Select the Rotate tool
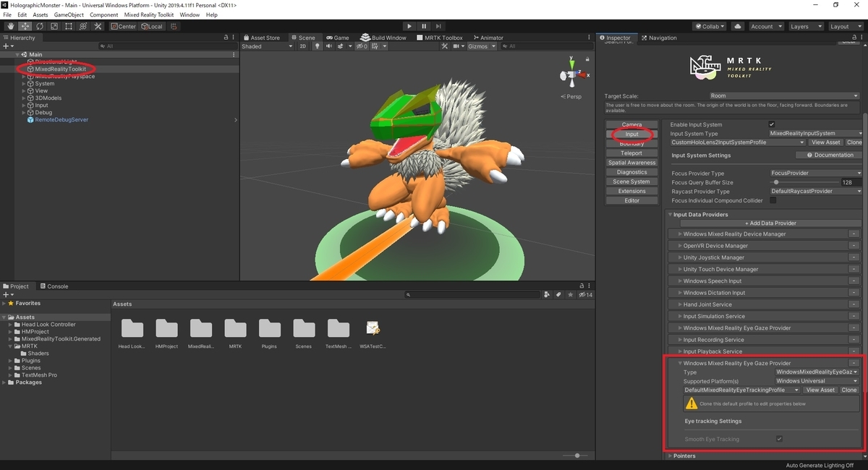Screen dimensions: 868x470 39,26
